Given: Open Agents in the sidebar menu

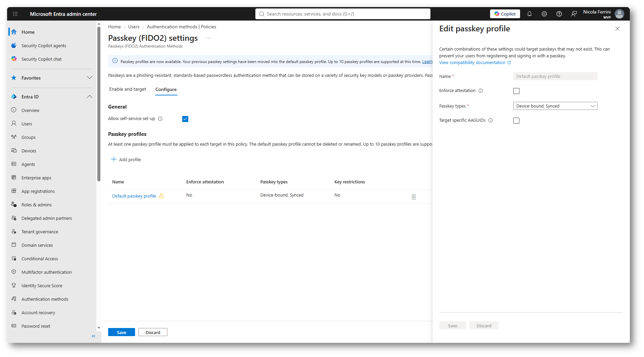Looking at the screenshot, I should 28,164.
